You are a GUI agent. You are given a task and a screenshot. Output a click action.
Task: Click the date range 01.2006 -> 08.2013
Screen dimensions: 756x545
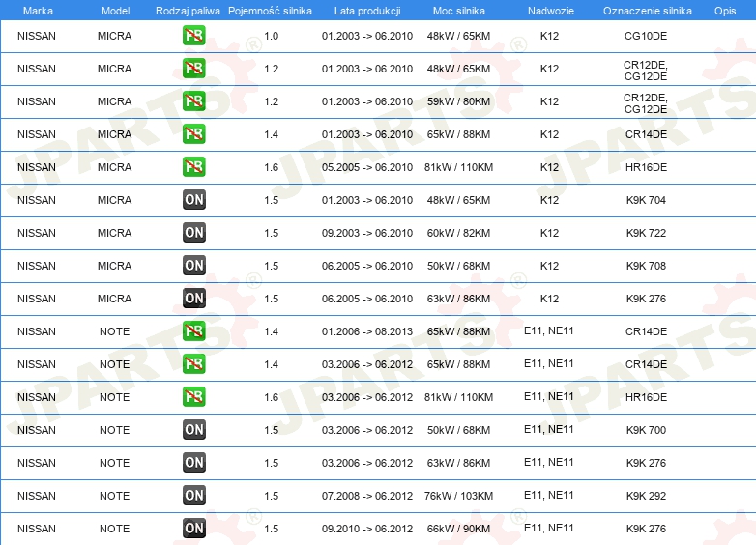point(367,331)
